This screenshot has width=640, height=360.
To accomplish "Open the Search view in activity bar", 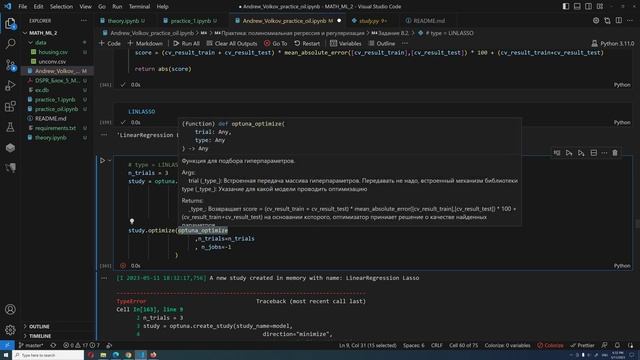I will click(10, 44).
